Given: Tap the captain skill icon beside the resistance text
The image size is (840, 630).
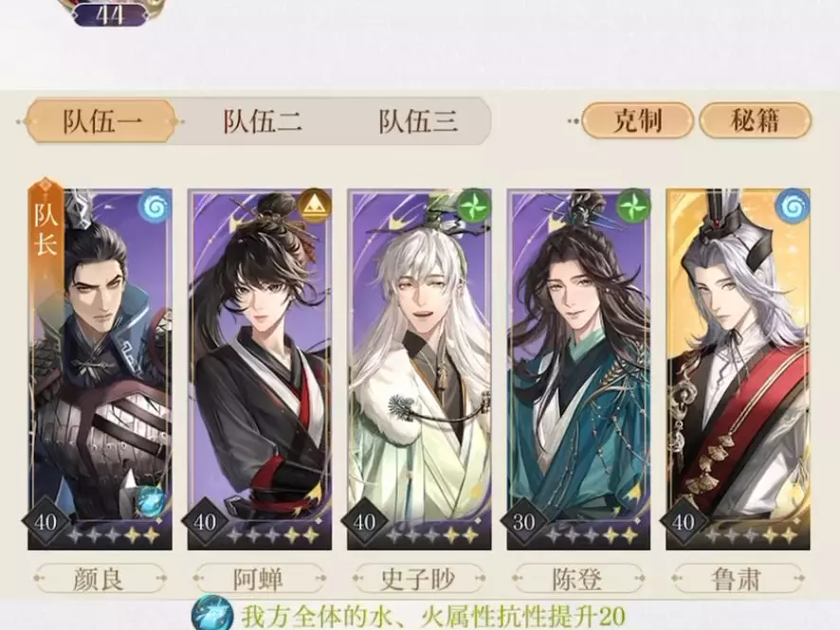Looking at the screenshot, I should (x=212, y=615).
